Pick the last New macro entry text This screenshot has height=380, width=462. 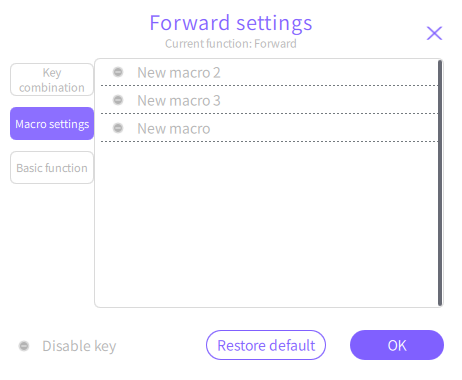click(x=174, y=129)
